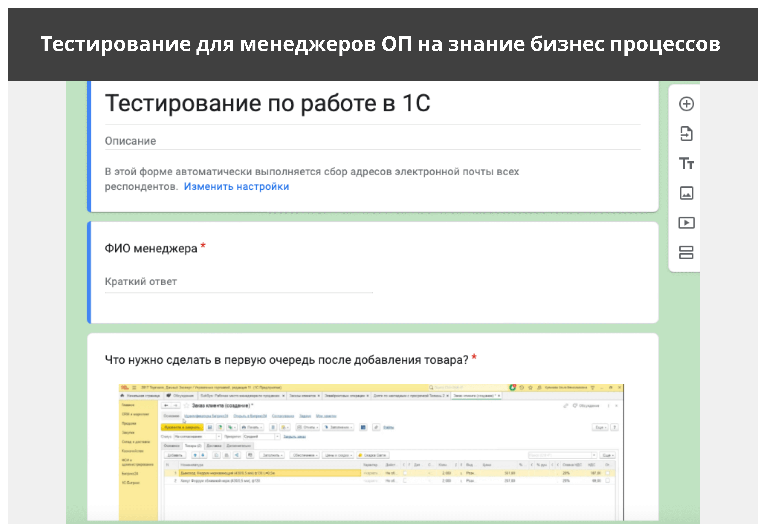Click the Добавить button above the table
766x532 pixels.
[175, 455]
